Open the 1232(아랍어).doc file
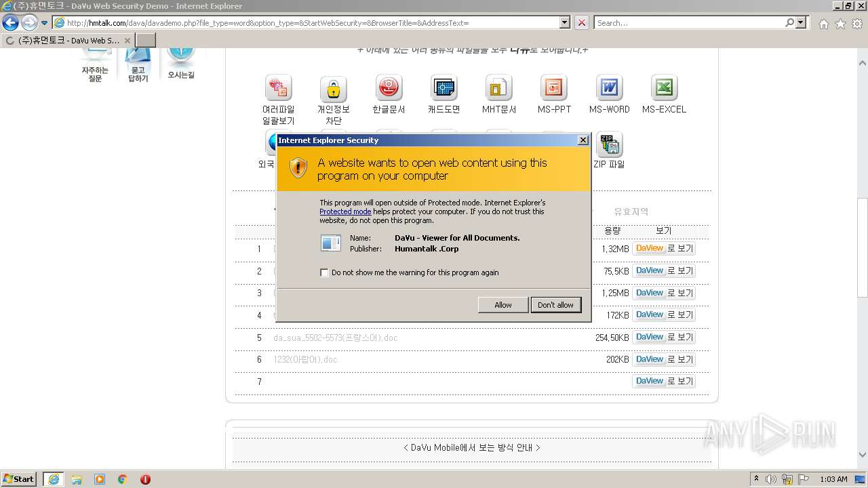The width and height of the screenshot is (868, 488). 305,360
